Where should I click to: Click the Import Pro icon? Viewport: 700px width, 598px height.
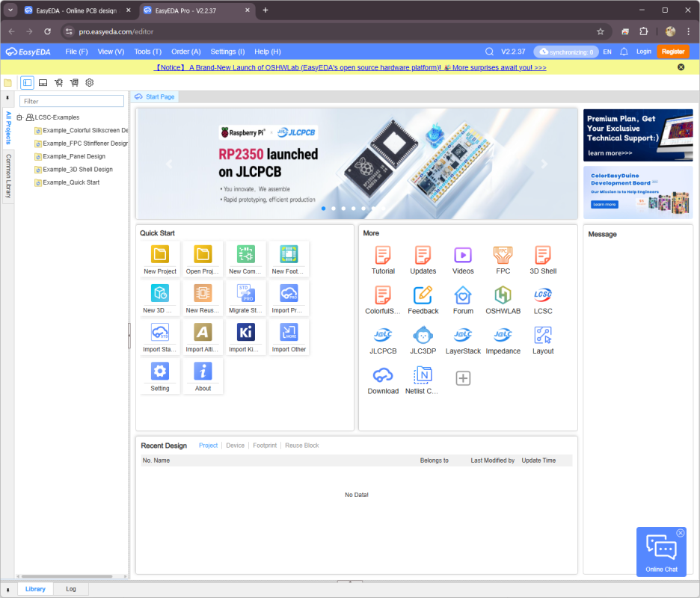(x=289, y=294)
